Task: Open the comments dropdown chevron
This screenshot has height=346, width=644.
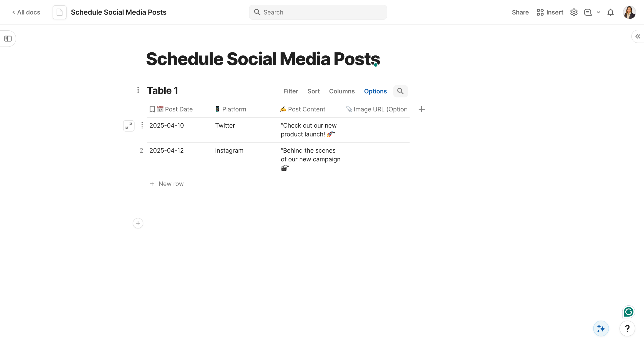Action: point(598,12)
